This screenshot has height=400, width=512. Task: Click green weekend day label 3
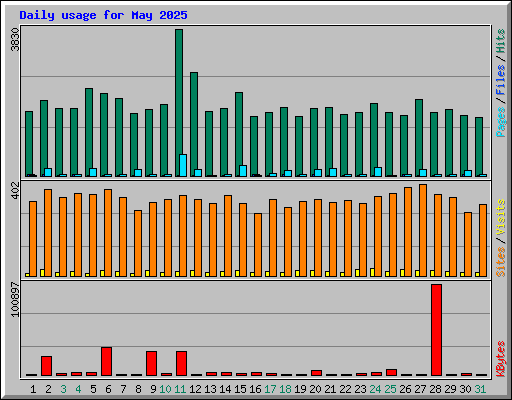point(63,389)
